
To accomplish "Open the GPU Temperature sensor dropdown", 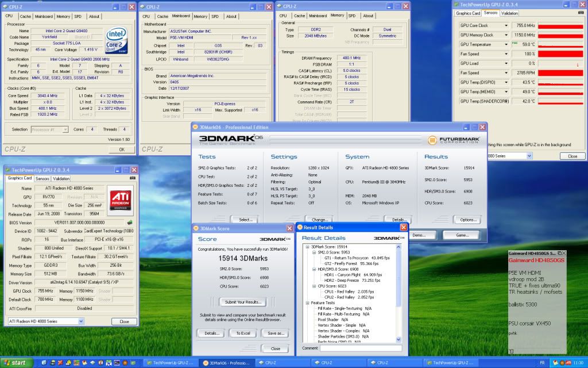I will (506, 44).
